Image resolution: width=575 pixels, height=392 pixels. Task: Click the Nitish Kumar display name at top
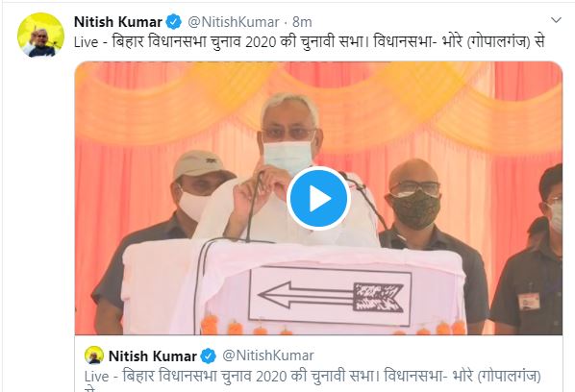[x=117, y=22]
